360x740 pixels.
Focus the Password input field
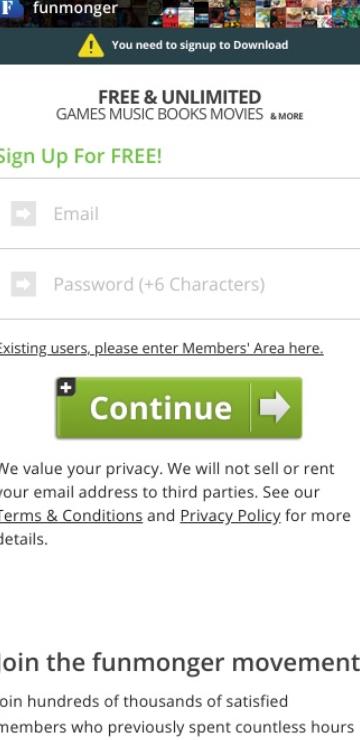click(x=180, y=284)
